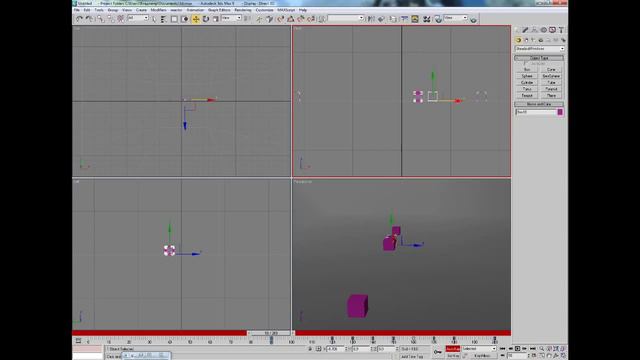The height and width of the screenshot is (360, 640).
Task: Click Pan View hand icon
Action: pos(549,356)
